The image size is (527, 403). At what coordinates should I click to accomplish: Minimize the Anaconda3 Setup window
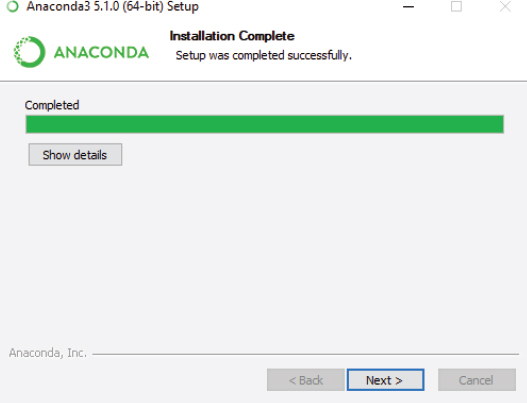(408, 7)
